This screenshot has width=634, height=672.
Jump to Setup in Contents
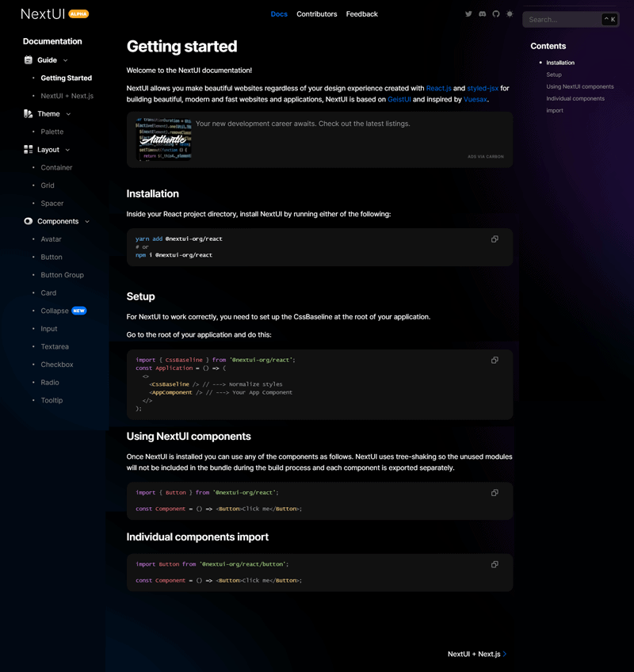coord(554,74)
